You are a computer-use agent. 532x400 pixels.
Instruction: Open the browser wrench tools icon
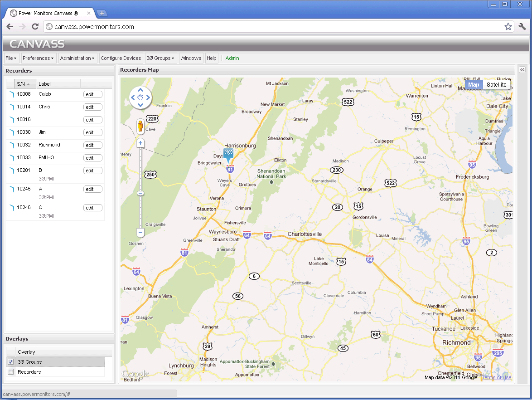[x=522, y=26]
